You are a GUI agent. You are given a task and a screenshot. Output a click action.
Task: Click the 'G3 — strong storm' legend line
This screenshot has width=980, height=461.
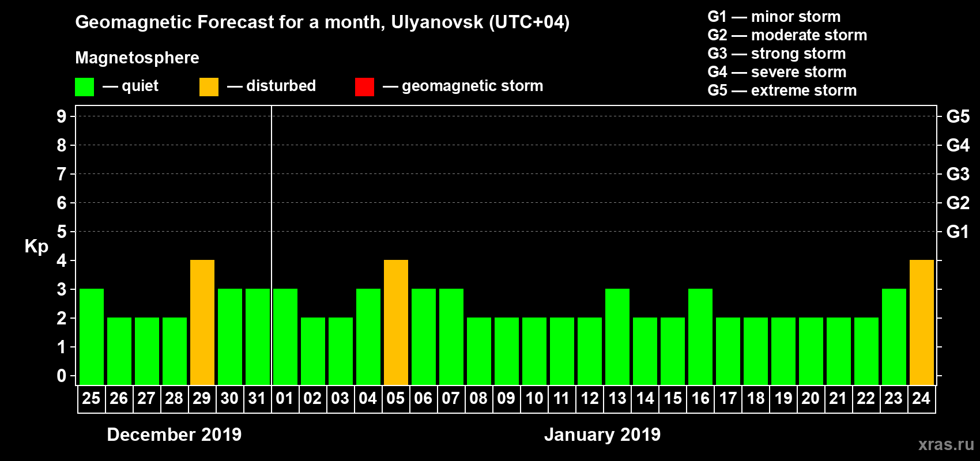tap(777, 54)
